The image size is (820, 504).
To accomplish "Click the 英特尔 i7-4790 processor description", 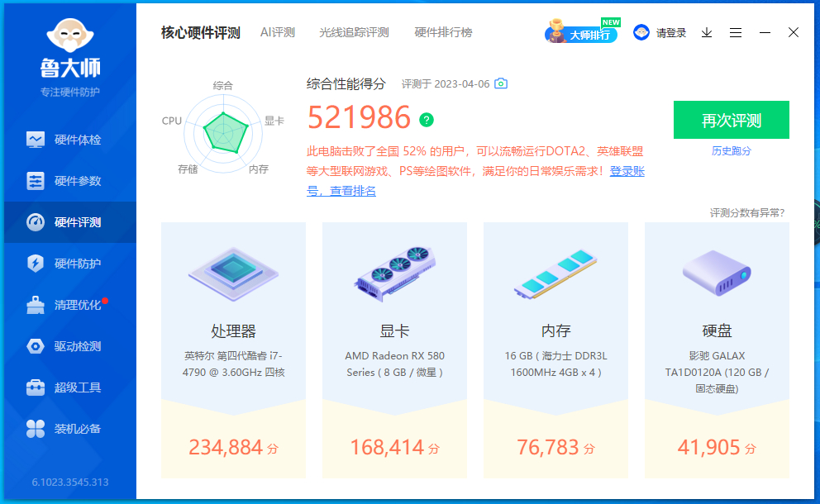I will [x=233, y=364].
